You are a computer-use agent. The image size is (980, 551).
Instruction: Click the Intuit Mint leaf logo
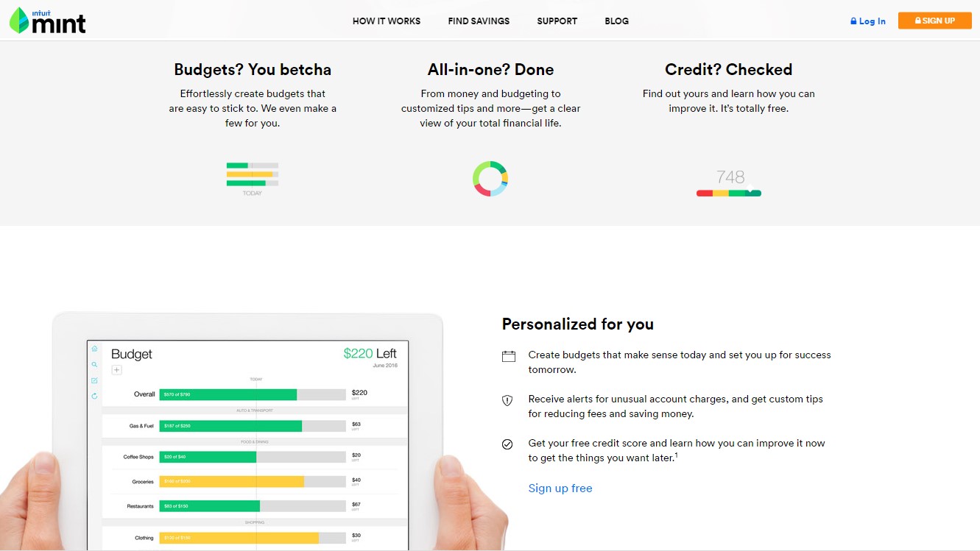[x=47, y=21]
